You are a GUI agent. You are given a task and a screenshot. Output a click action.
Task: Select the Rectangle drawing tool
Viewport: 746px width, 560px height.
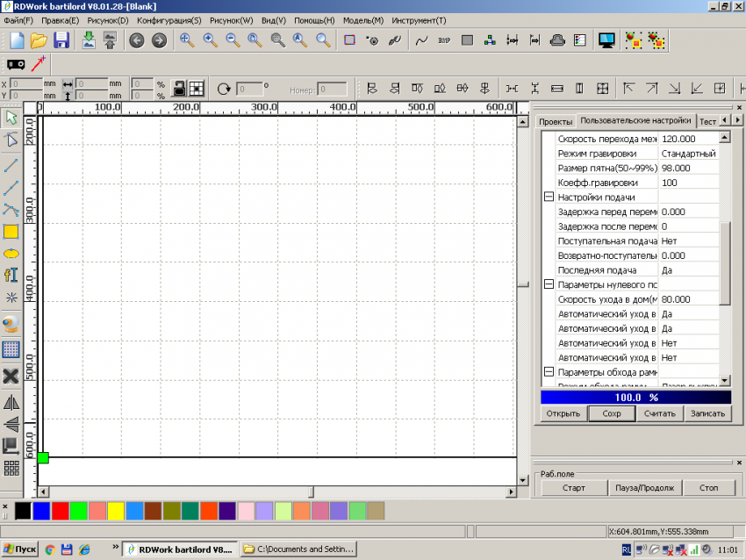pos(11,232)
